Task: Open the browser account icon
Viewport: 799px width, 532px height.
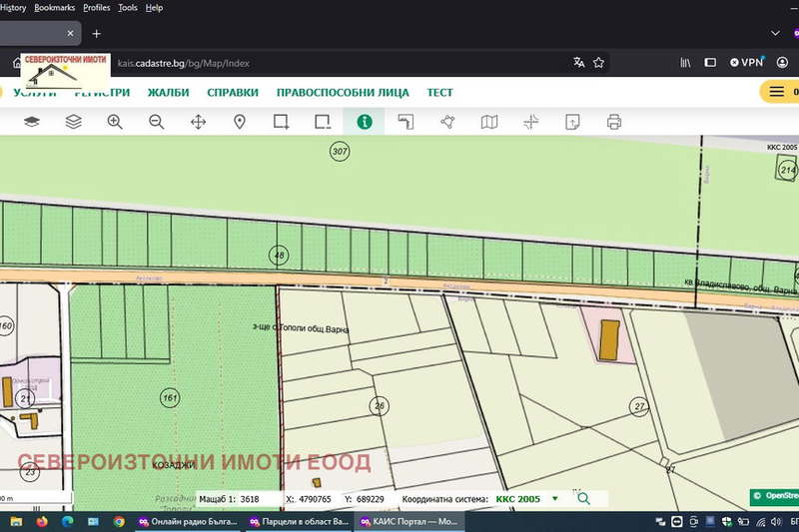Action: point(782,63)
